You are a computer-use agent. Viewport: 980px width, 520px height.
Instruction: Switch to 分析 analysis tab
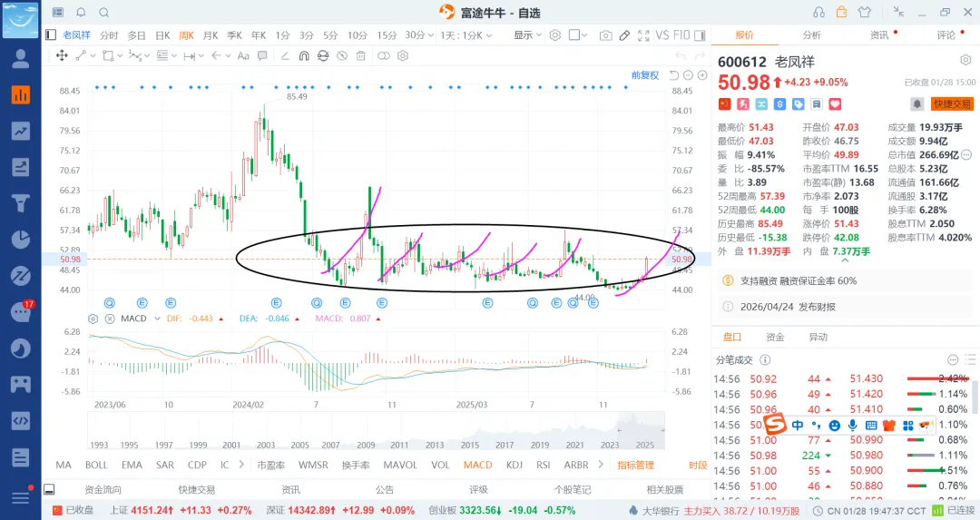[x=812, y=35]
